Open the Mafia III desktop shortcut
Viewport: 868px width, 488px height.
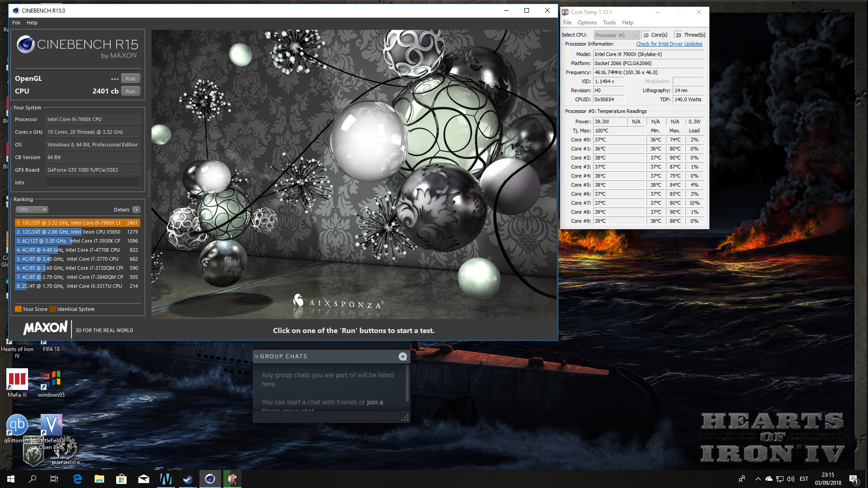(x=17, y=383)
